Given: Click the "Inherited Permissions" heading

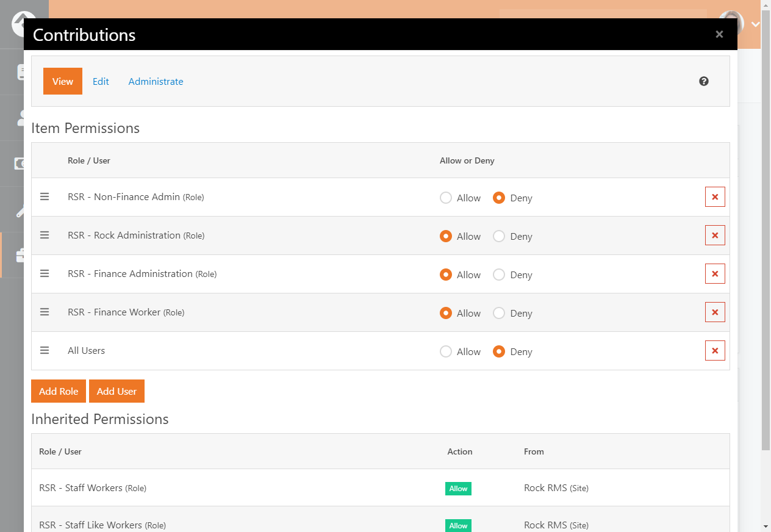Looking at the screenshot, I should click(x=100, y=419).
